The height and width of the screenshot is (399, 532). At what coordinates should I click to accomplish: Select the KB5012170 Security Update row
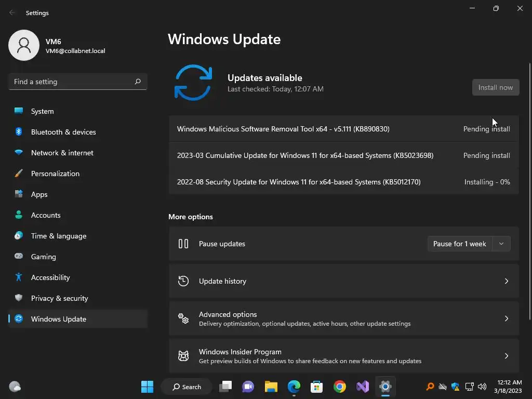344,182
